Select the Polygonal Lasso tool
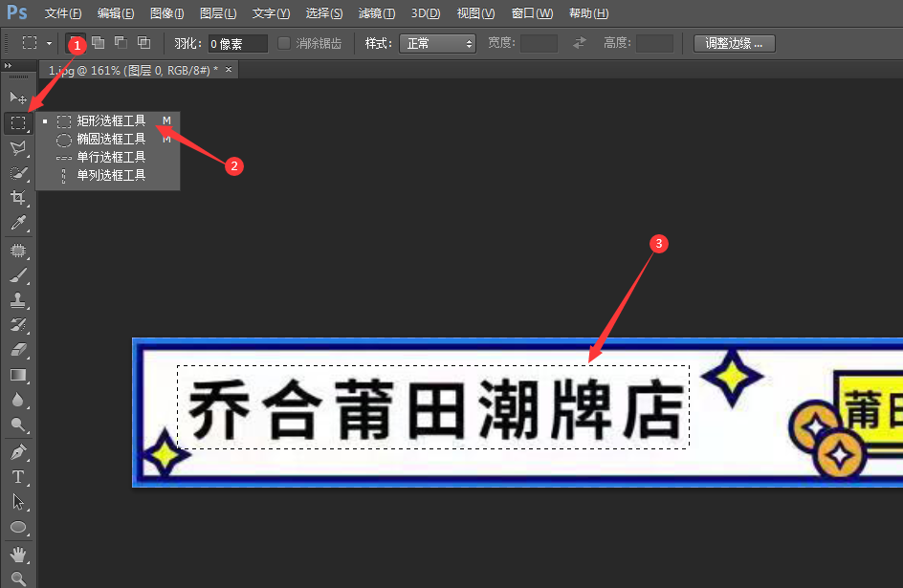The width and height of the screenshot is (903, 588). pos(17,147)
